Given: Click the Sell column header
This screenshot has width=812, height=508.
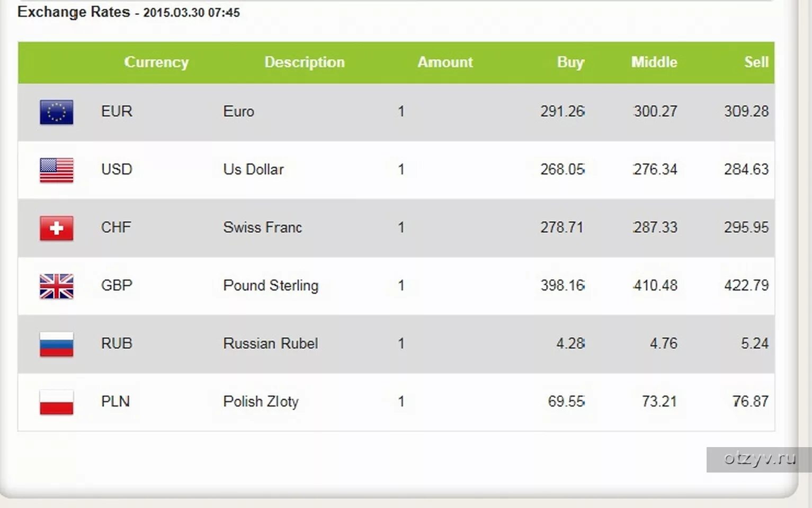Looking at the screenshot, I should pyautogui.click(x=756, y=62).
